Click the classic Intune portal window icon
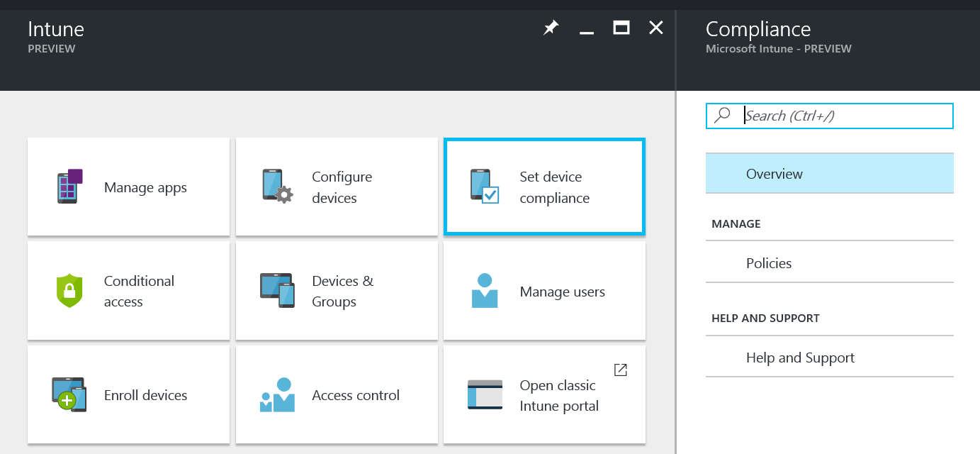 pyautogui.click(x=485, y=395)
